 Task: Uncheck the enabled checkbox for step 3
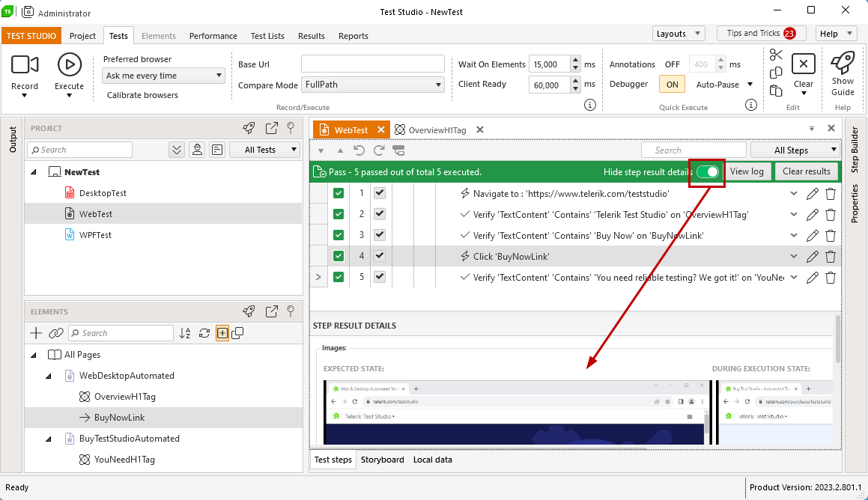pyautogui.click(x=379, y=235)
